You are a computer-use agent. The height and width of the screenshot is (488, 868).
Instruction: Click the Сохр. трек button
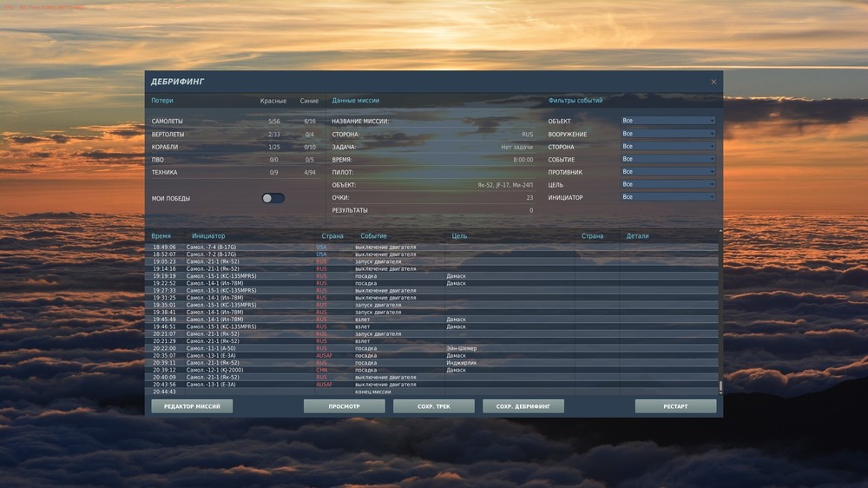click(x=434, y=406)
